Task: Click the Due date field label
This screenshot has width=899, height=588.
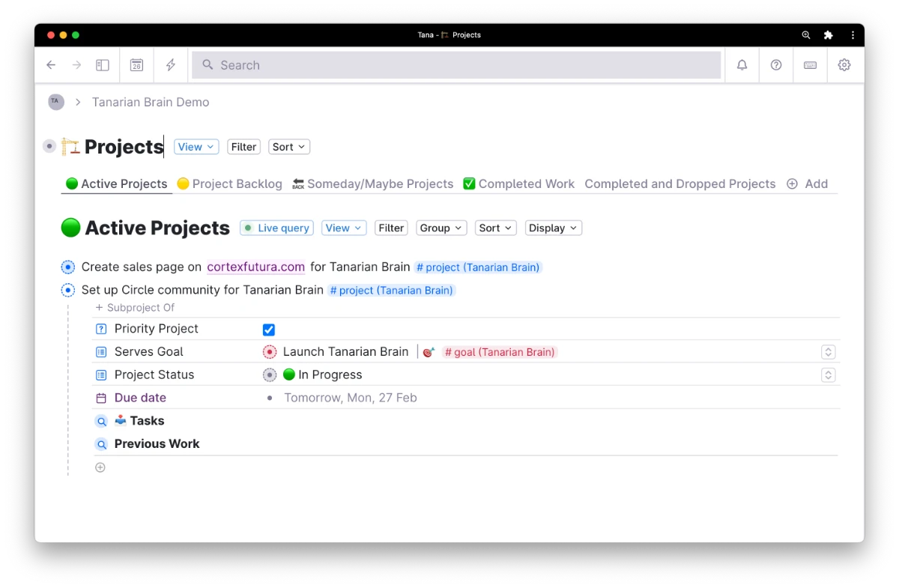Action: pyautogui.click(x=140, y=398)
